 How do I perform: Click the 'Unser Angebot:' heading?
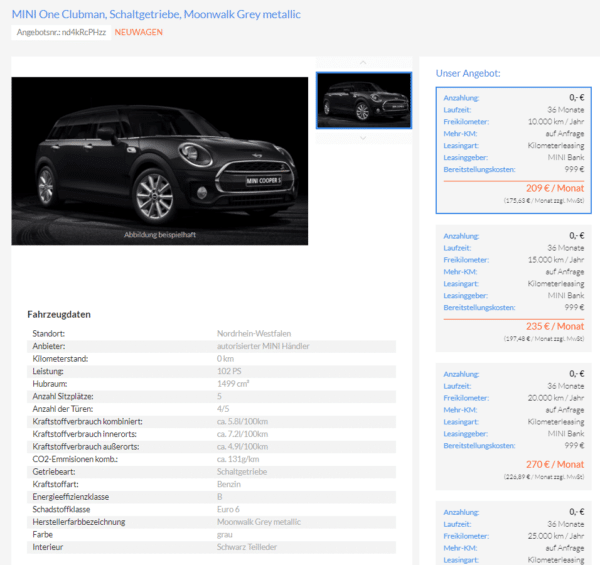tap(468, 73)
